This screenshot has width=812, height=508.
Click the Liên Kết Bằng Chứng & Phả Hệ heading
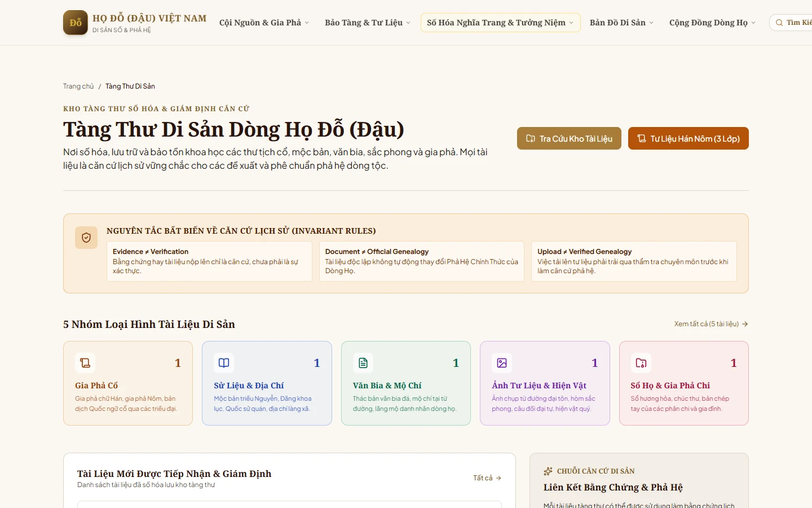point(613,487)
